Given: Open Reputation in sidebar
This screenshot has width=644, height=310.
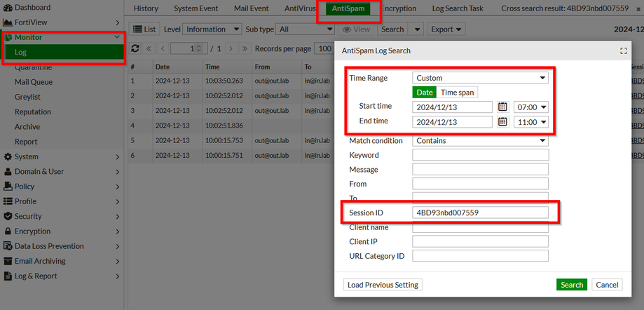Looking at the screenshot, I should (33, 112).
